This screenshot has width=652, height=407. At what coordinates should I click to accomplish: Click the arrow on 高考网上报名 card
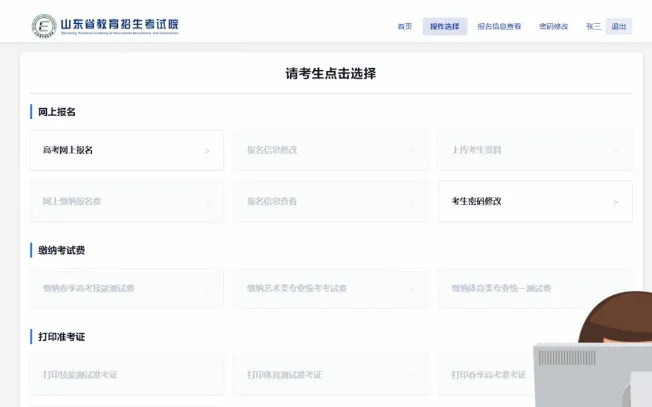tap(207, 151)
